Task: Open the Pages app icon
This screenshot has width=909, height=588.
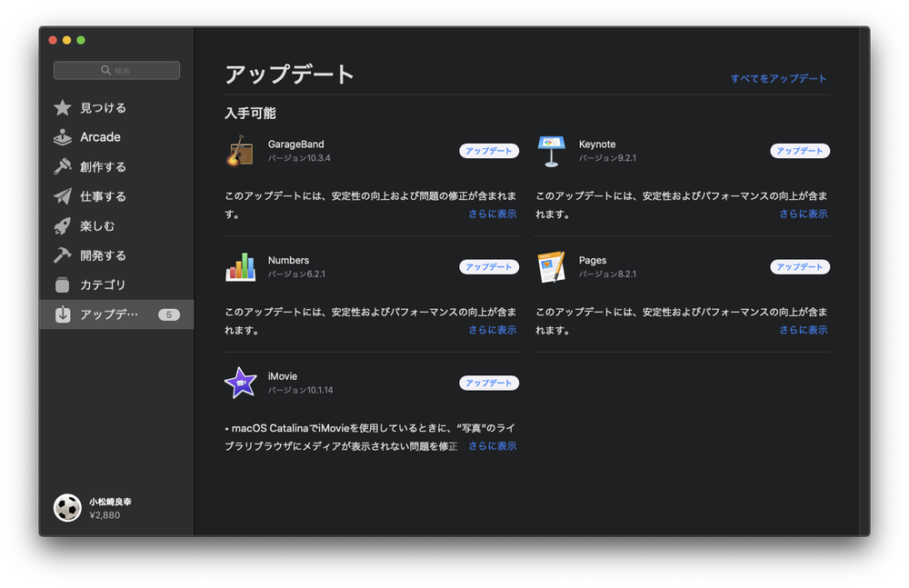Action: coord(552,267)
